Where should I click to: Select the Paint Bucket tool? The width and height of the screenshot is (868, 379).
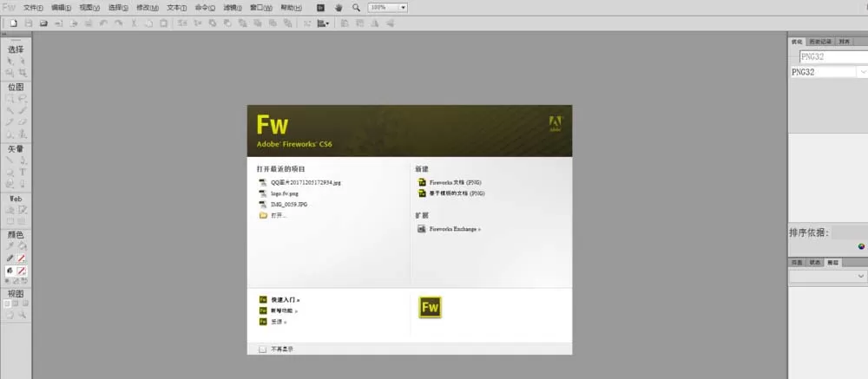[23, 246]
